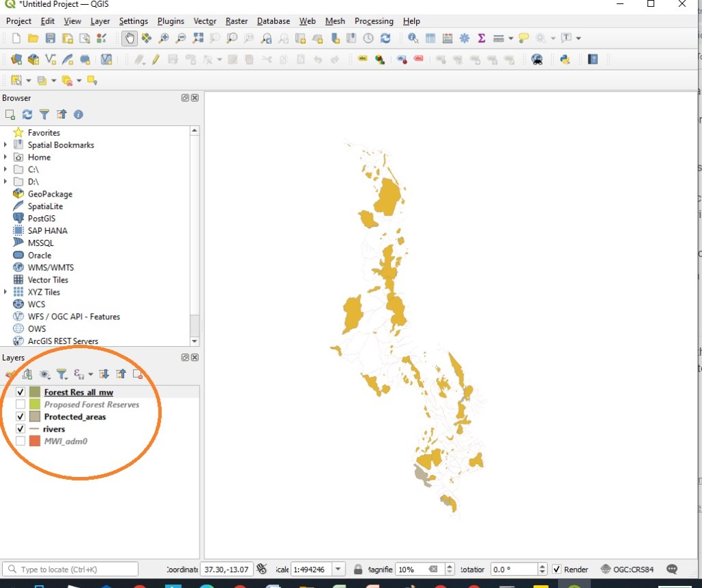Open the Processing Toolbox gear icon
This screenshot has height=588, width=702.
click(x=464, y=38)
